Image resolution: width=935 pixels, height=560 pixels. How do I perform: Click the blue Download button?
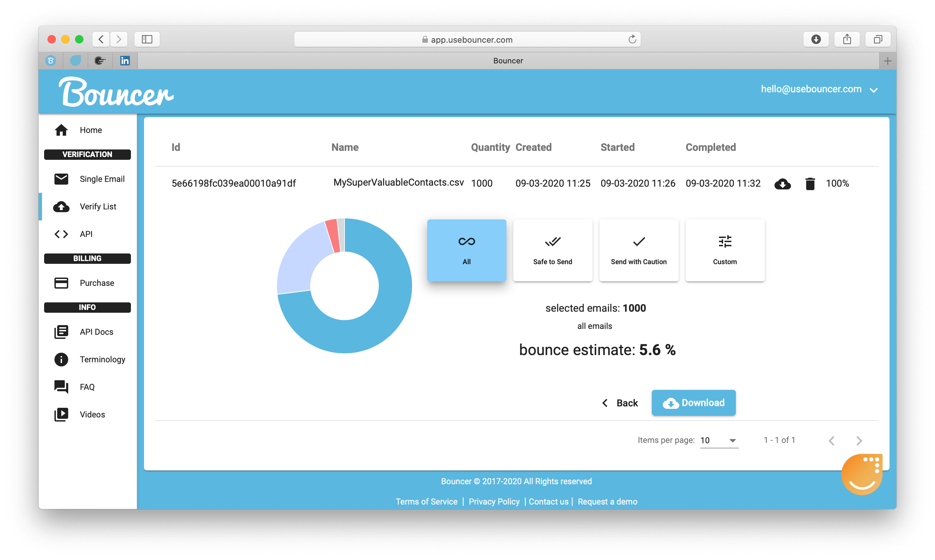click(693, 403)
